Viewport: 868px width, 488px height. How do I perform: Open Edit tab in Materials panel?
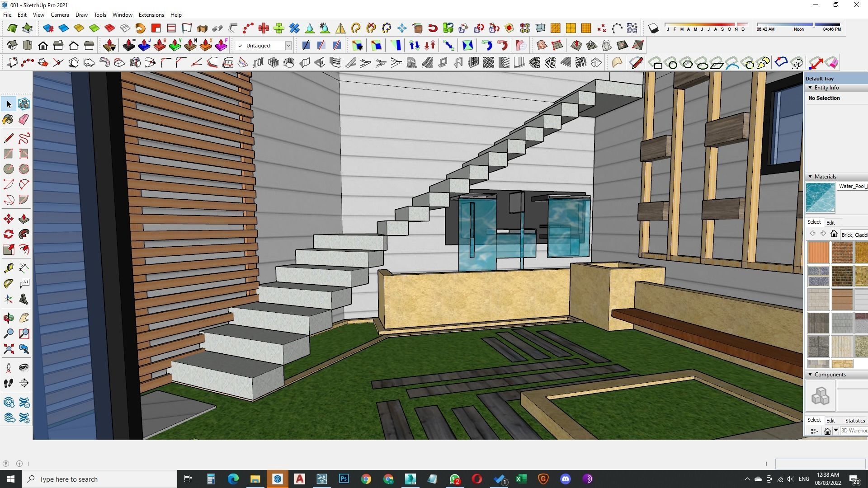830,222
